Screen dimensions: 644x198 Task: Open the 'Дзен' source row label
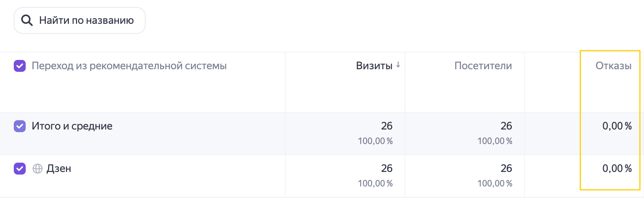pyautogui.click(x=59, y=169)
